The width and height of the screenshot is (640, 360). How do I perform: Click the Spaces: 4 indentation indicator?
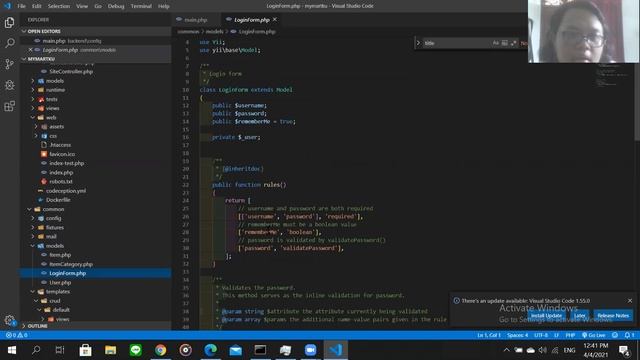point(518,335)
